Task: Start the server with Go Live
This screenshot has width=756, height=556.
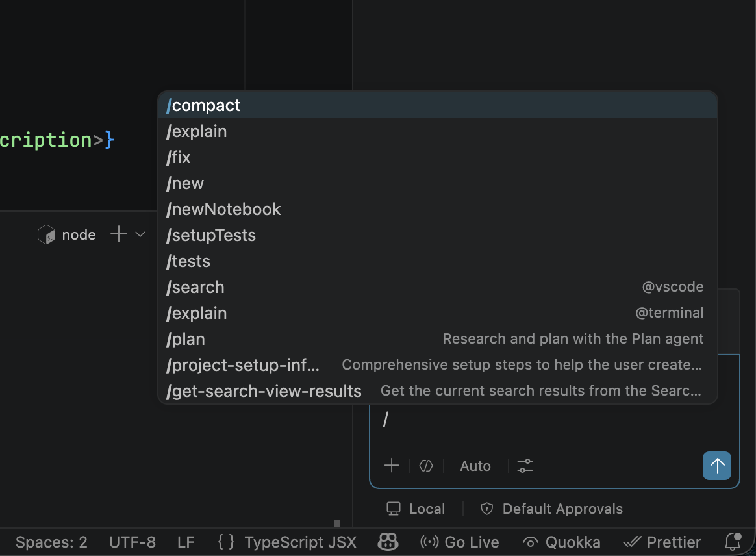Action: tap(459, 542)
